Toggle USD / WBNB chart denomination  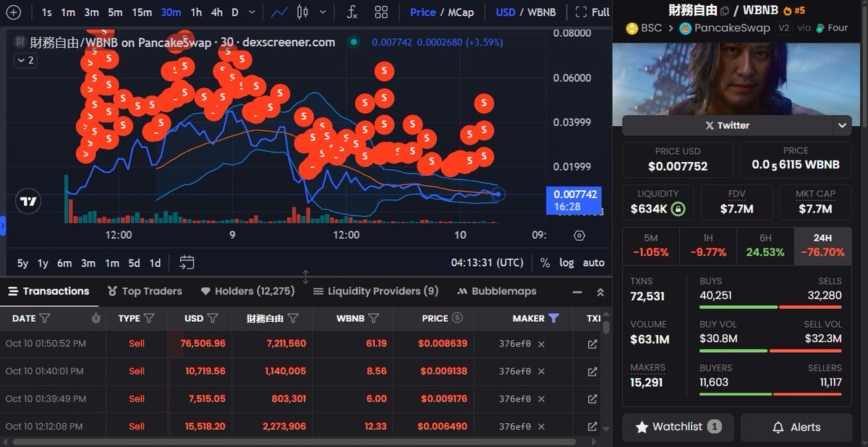[x=526, y=12]
